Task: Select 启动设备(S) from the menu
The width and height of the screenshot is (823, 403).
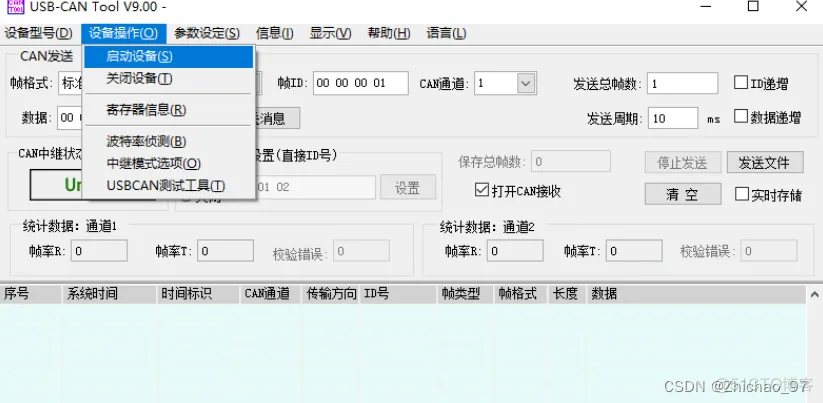Action: [x=168, y=57]
